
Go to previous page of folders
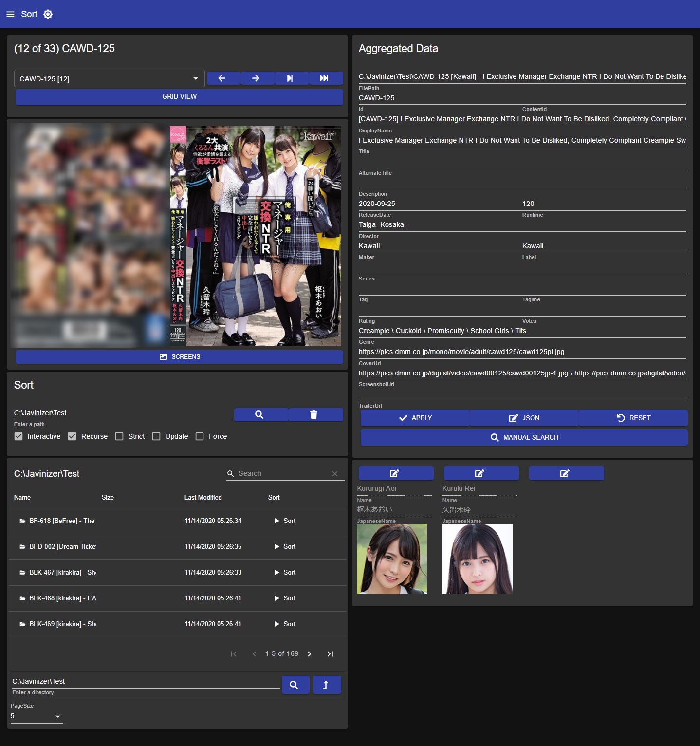tap(254, 654)
